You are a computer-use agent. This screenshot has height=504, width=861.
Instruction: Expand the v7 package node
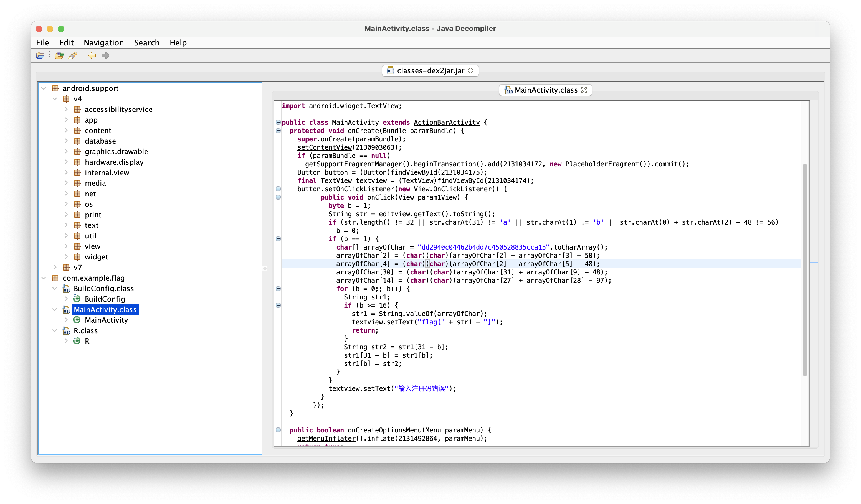(55, 267)
